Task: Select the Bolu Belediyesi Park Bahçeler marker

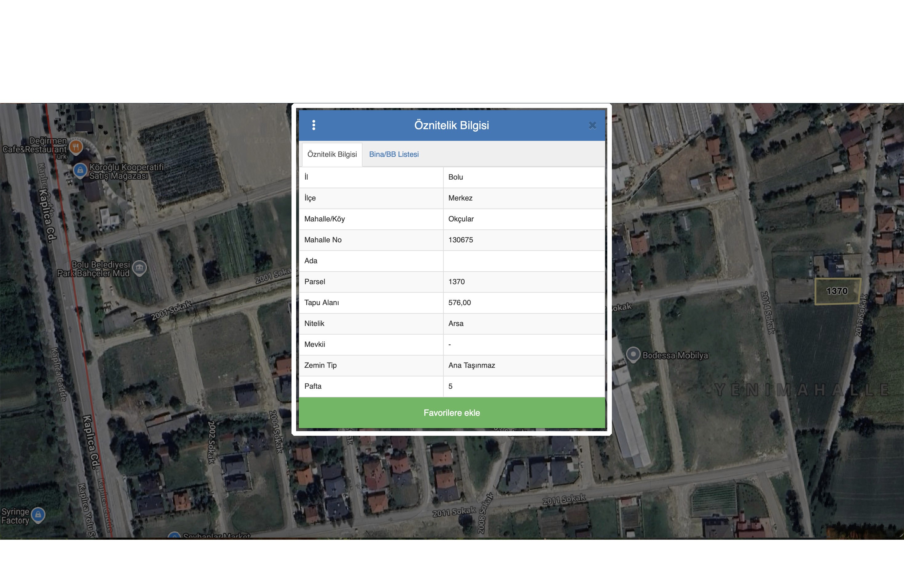Action: click(x=139, y=268)
